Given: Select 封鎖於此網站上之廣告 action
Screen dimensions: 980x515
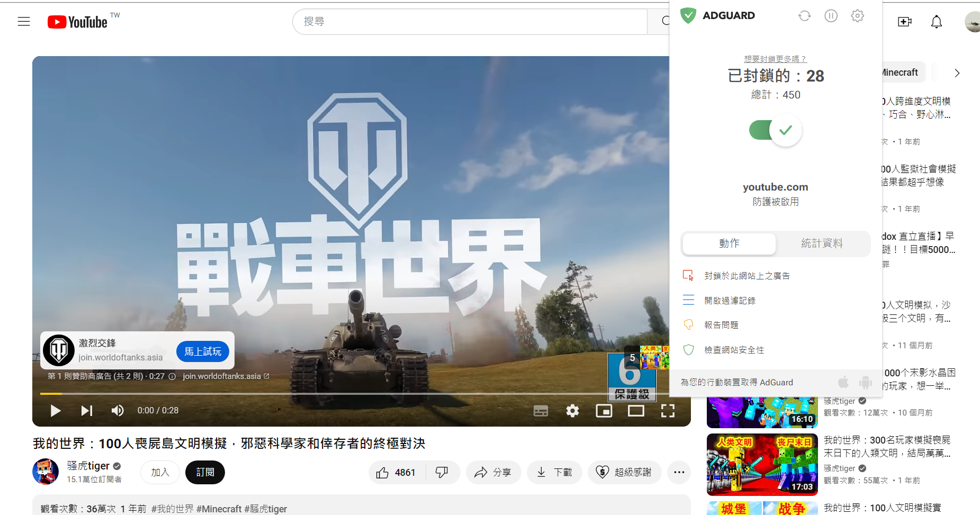Looking at the screenshot, I should 747,276.
